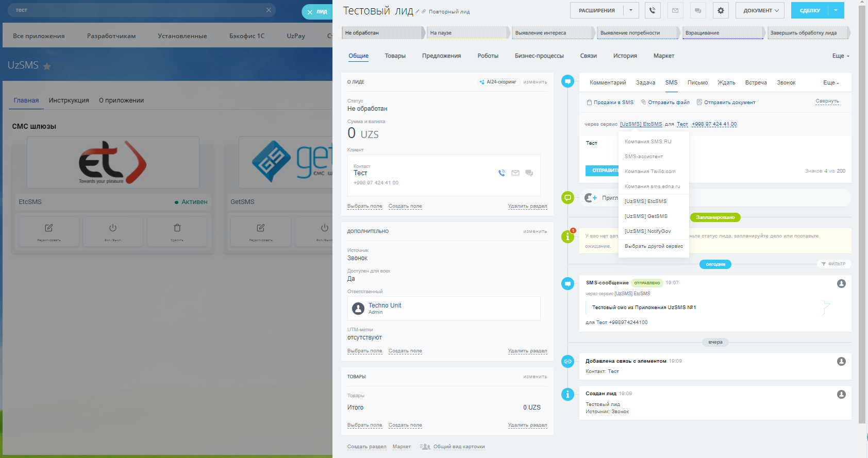Screen dimensions: 868x458
Task: Close the lead panel with ЛИД button
Action: tap(317, 12)
